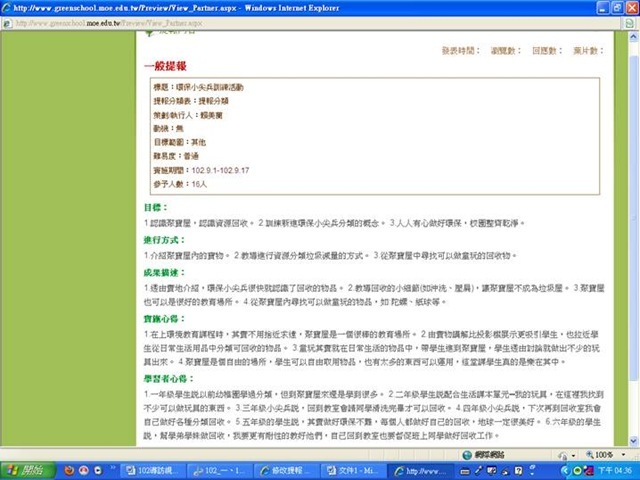Click the green 成果描述 section heading

click(164, 272)
